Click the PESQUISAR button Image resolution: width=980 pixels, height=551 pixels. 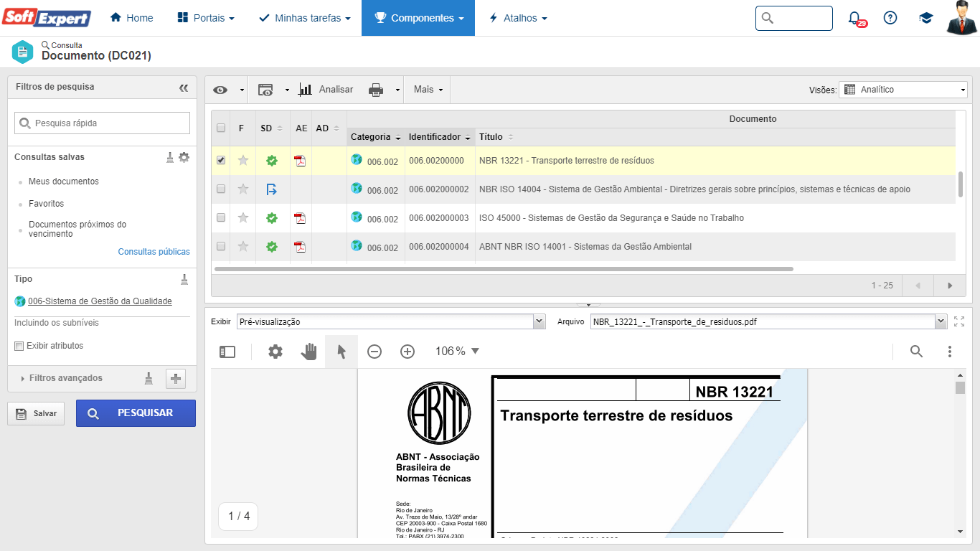tap(136, 413)
